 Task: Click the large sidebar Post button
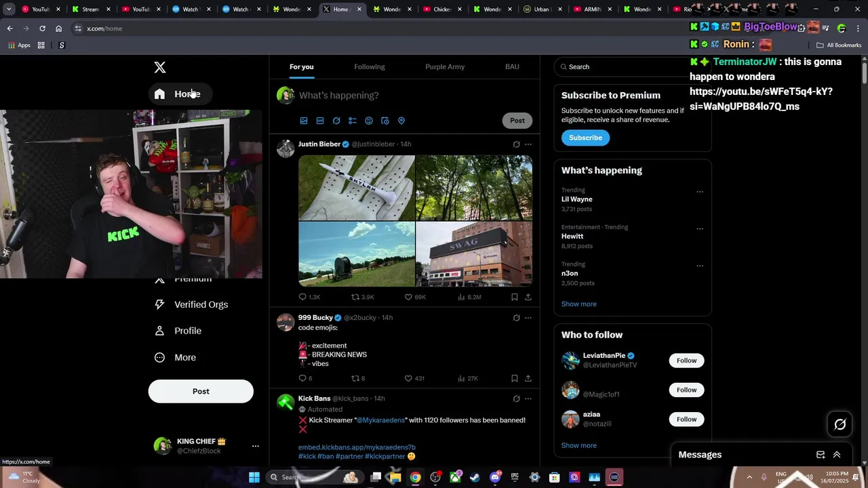point(201,391)
